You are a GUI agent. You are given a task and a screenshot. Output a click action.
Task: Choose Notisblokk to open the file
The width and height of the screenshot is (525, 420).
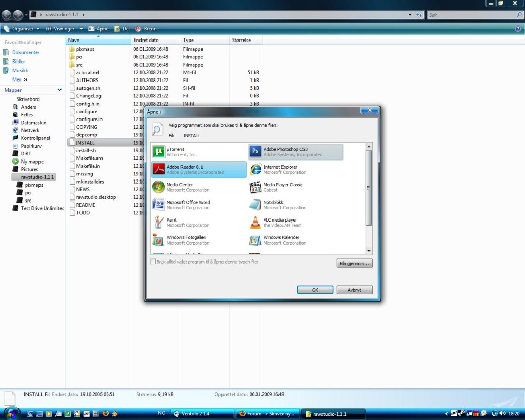[296, 205]
